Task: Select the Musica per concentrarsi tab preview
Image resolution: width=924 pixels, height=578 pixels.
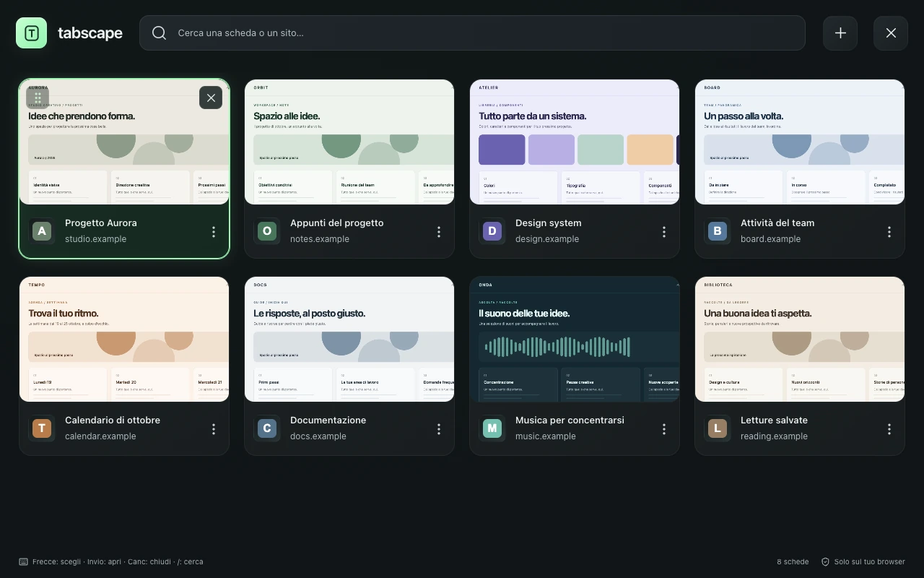Action: pos(575,340)
